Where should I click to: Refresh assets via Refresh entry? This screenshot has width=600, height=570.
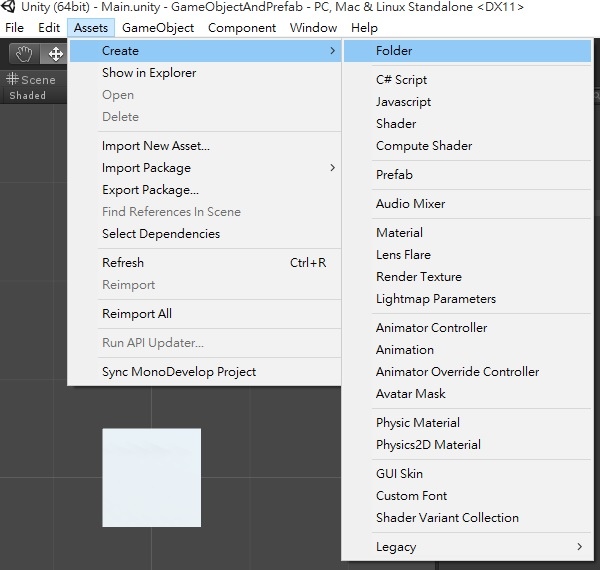[205, 263]
